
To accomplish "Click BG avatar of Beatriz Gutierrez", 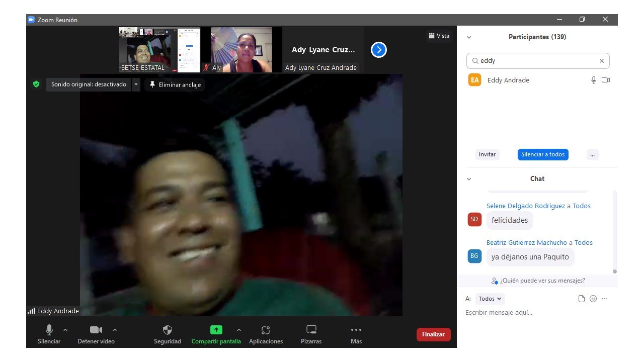I will click(x=474, y=256).
